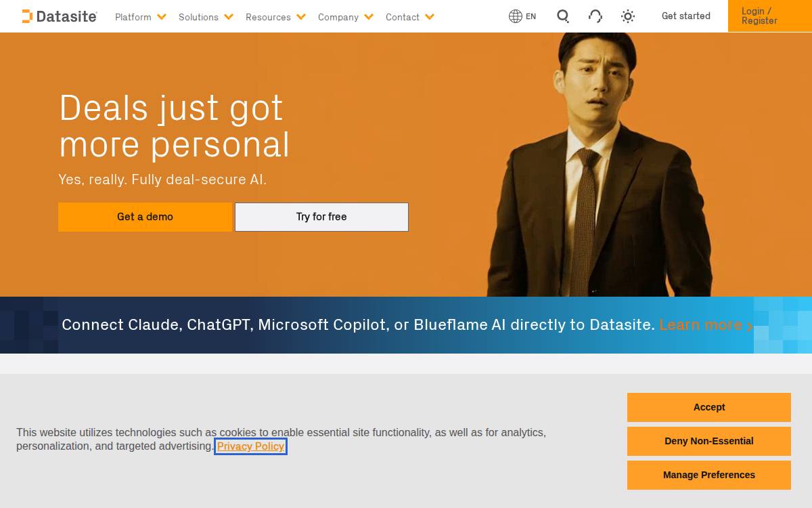
Task: Follow the Learn more banner link
Action: point(706,325)
